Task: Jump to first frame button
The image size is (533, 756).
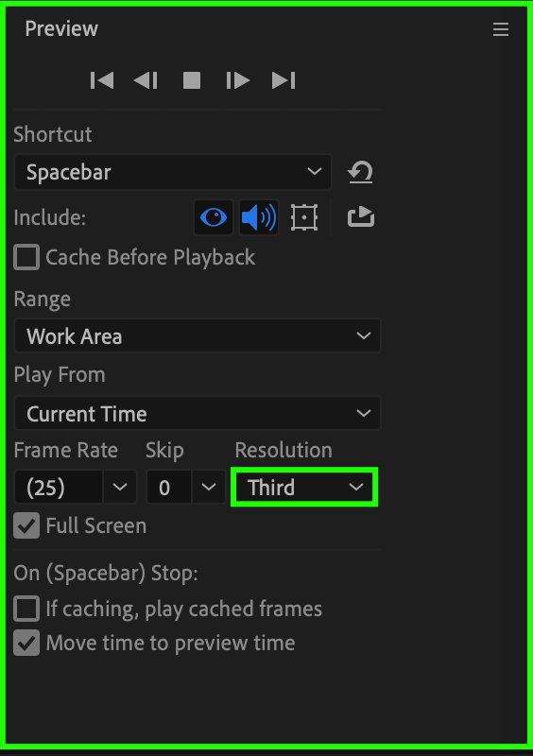Action: 102,80
